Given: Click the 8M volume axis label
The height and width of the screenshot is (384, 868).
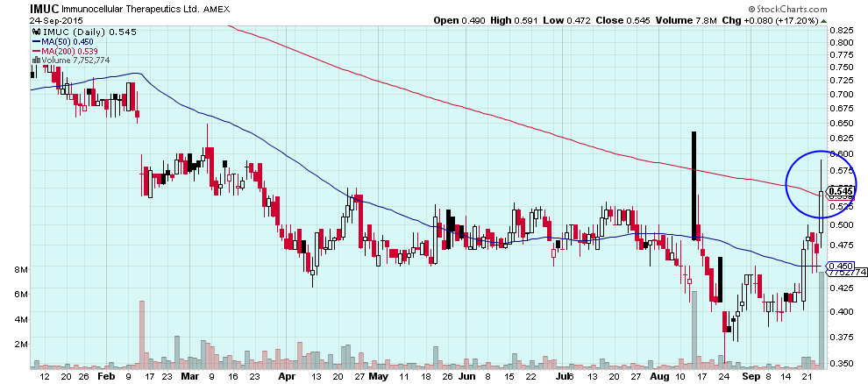Looking at the screenshot, I should tap(21, 269).
